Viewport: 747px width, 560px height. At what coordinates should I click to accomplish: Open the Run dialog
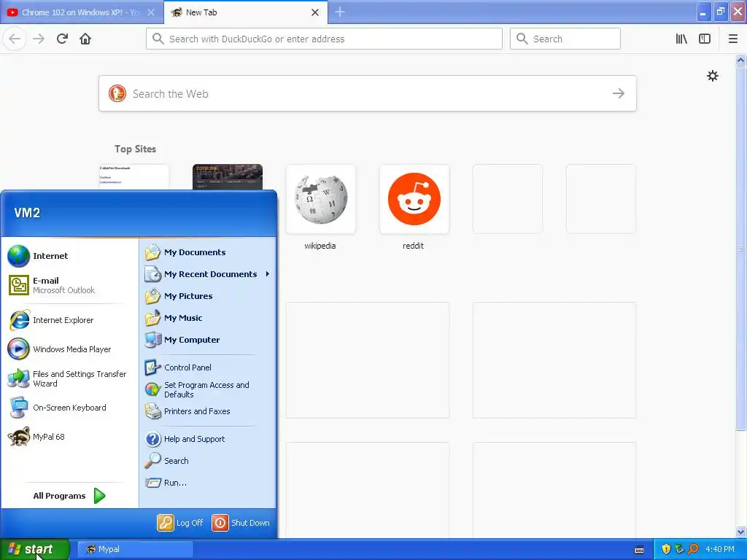[208, 483]
